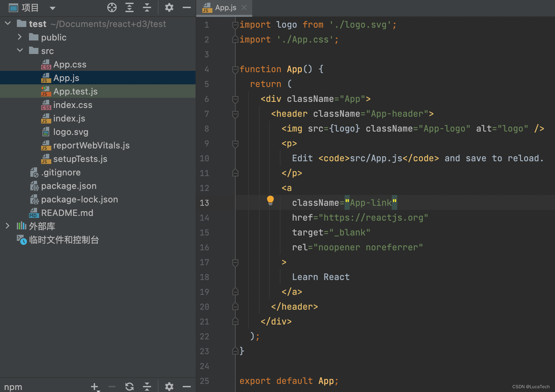This screenshot has height=392, width=555.
Task: Click the intention bulb on line 13
Action: (x=270, y=200)
